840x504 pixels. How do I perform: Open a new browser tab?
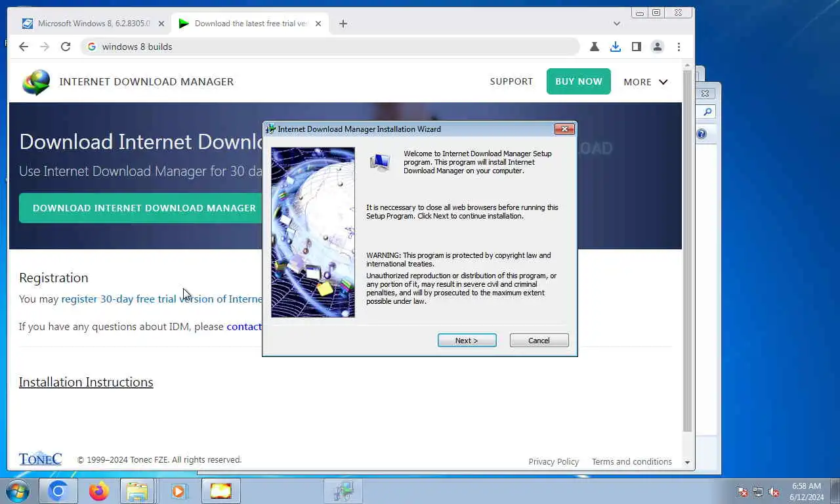point(343,24)
